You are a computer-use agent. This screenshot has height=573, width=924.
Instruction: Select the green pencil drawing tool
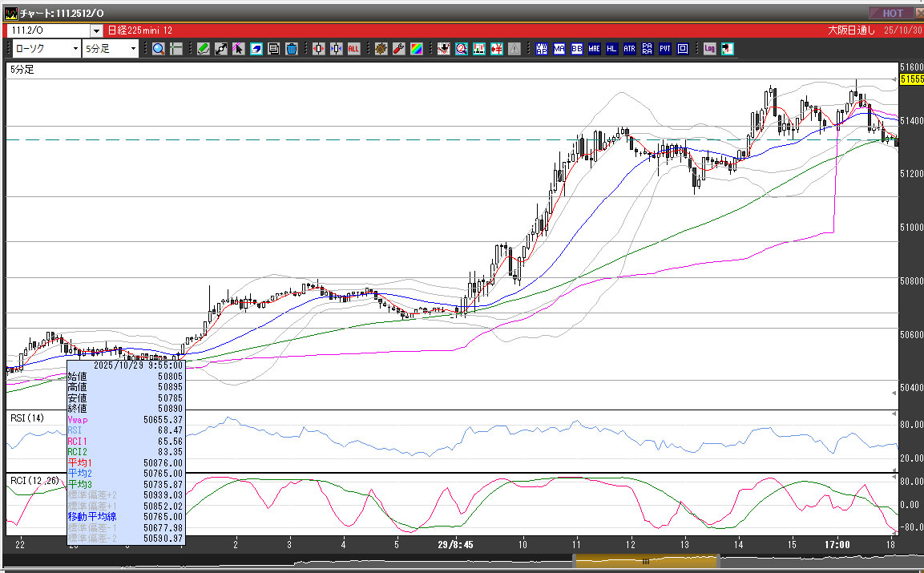coord(204,49)
